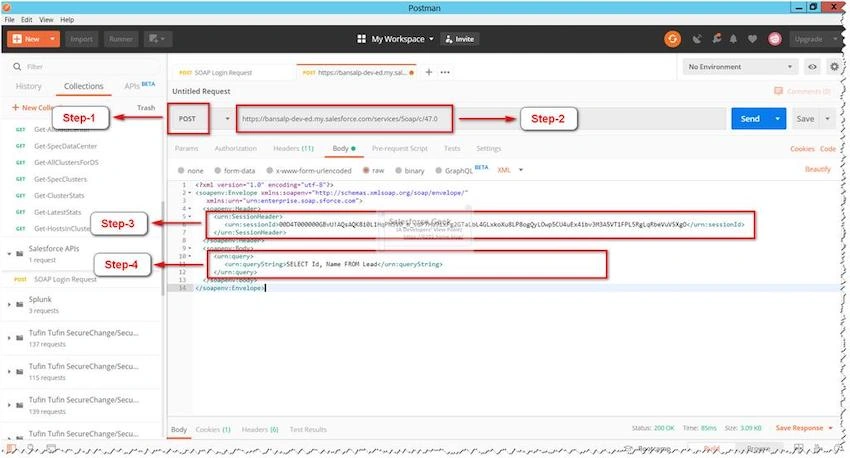Open the Code link

828,149
